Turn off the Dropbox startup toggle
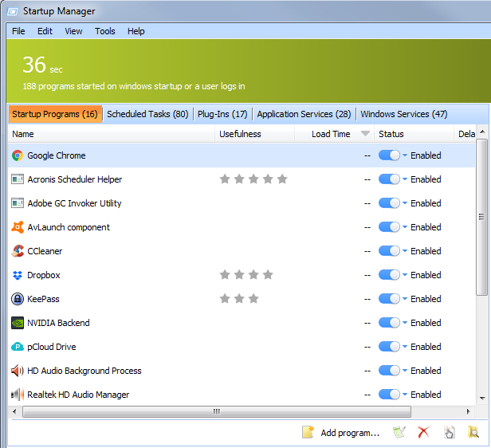 [389, 275]
